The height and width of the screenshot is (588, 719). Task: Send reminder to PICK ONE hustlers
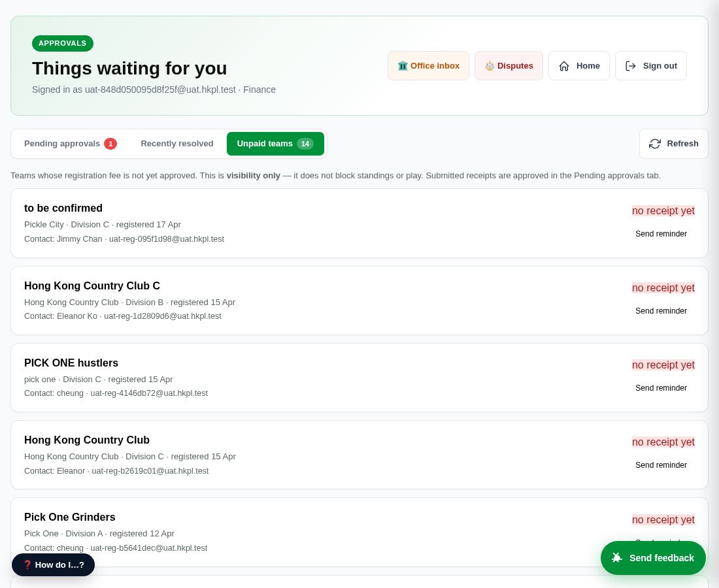coord(661,387)
